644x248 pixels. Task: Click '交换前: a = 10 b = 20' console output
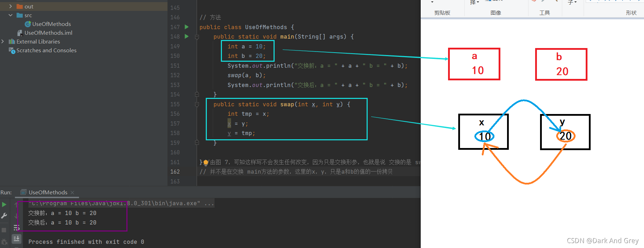pyautogui.click(x=62, y=213)
